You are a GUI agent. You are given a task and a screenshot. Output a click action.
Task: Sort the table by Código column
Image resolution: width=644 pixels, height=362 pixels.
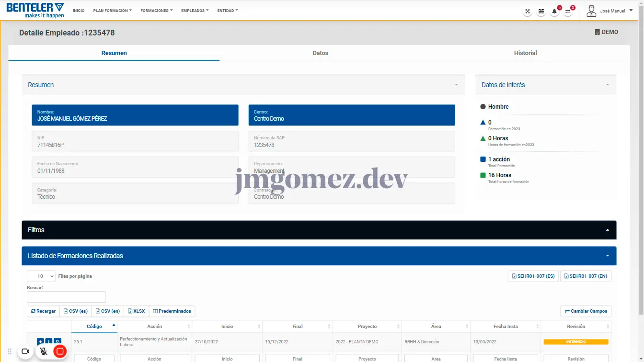click(94, 327)
